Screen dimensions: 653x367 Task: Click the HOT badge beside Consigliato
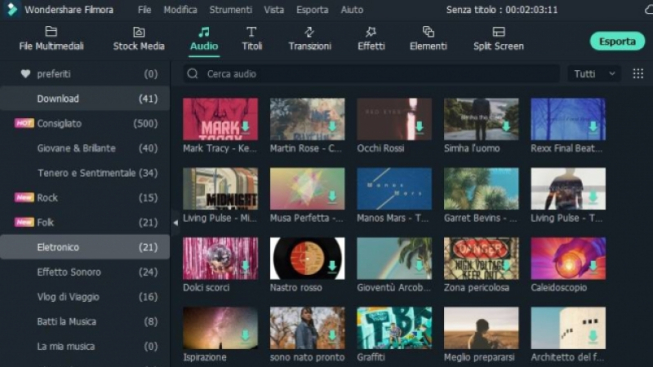tap(24, 123)
